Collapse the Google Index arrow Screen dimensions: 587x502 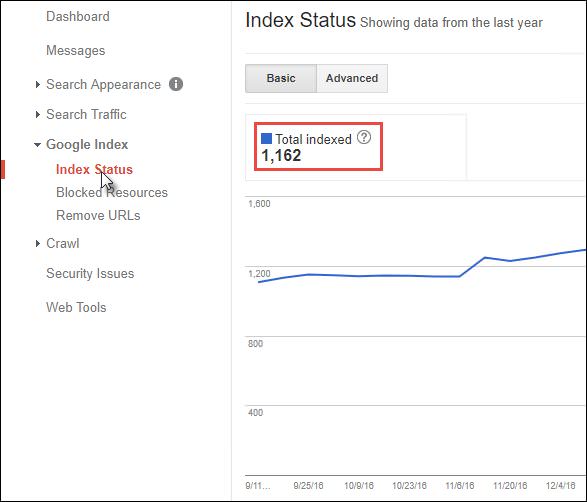[37, 144]
